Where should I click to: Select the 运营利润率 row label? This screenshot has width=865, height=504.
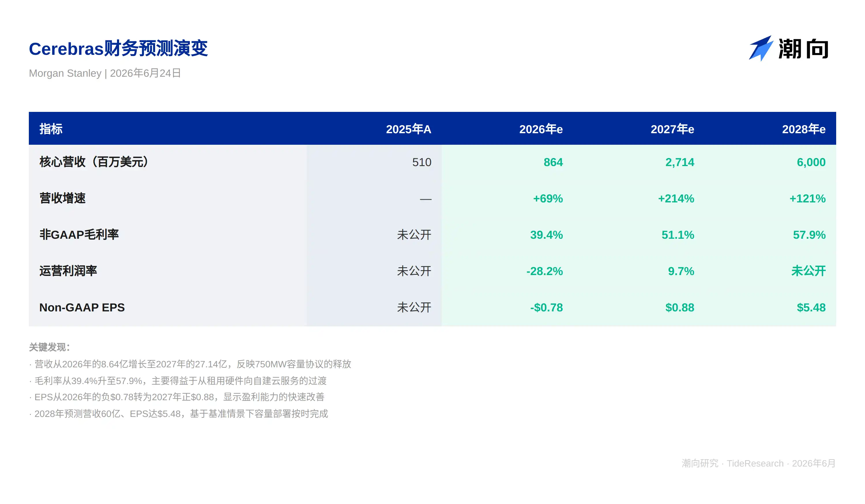68,271
